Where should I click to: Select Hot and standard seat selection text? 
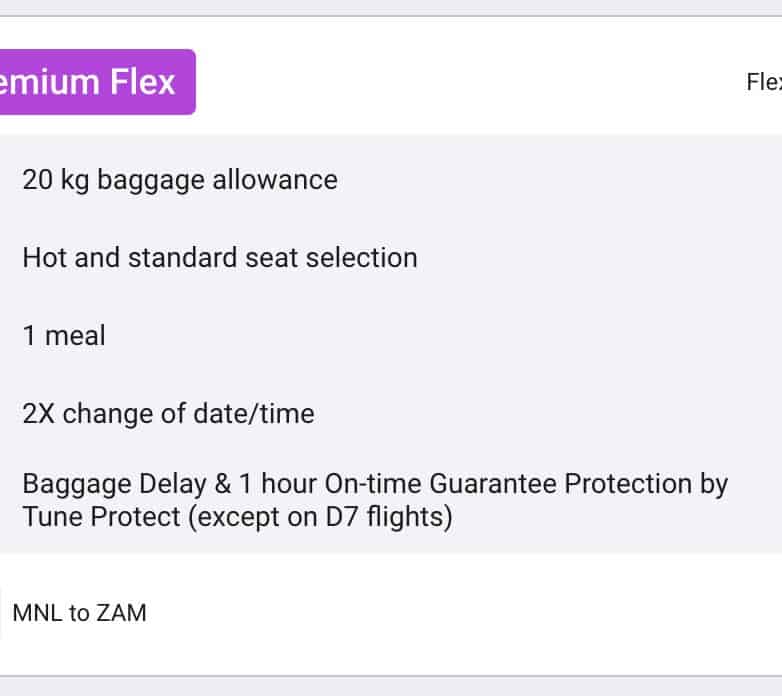220,257
